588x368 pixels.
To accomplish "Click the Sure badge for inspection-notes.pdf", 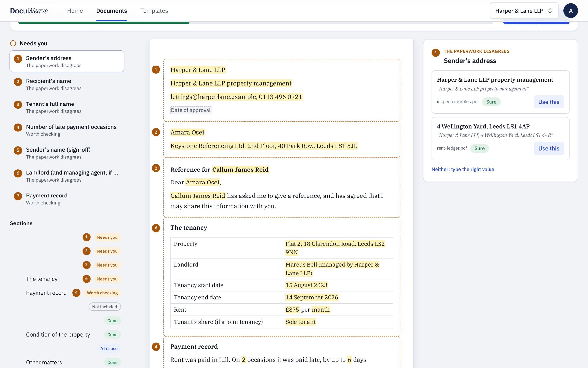I will click(x=491, y=102).
